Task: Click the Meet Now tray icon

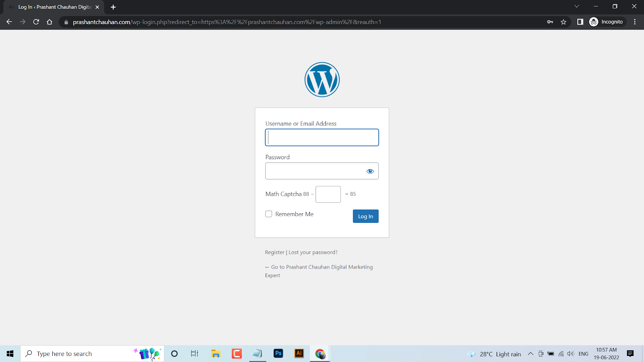Action: (541, 354)
